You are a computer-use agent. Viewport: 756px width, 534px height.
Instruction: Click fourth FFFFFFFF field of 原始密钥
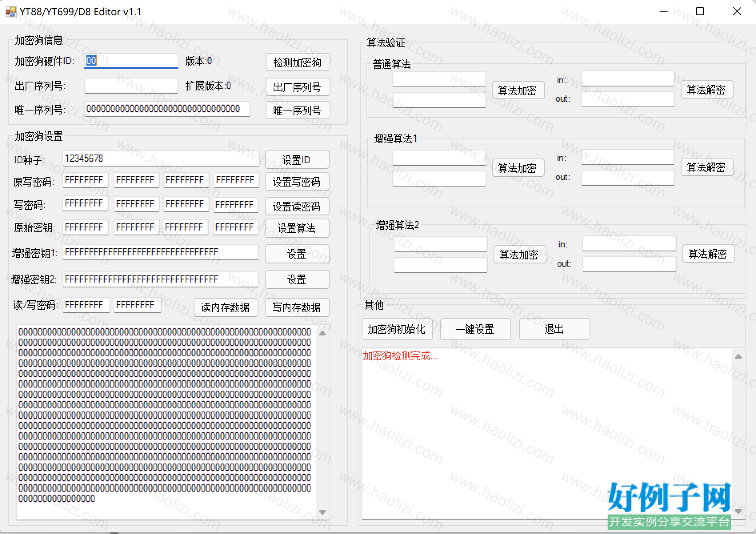(236, 227)
